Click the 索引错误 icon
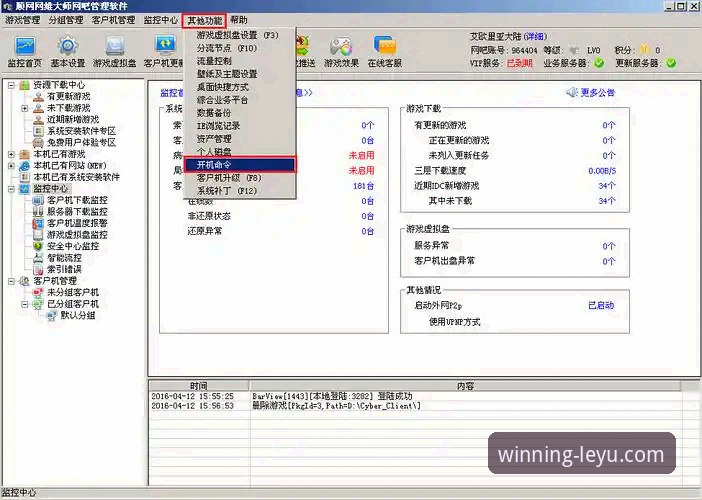 point(39,269)
